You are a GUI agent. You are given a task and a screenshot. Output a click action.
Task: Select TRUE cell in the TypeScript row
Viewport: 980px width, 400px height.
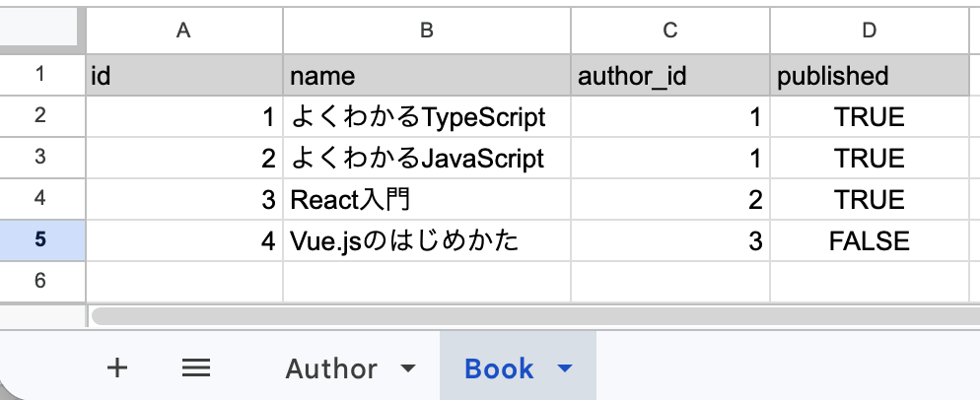coord(870,117)
